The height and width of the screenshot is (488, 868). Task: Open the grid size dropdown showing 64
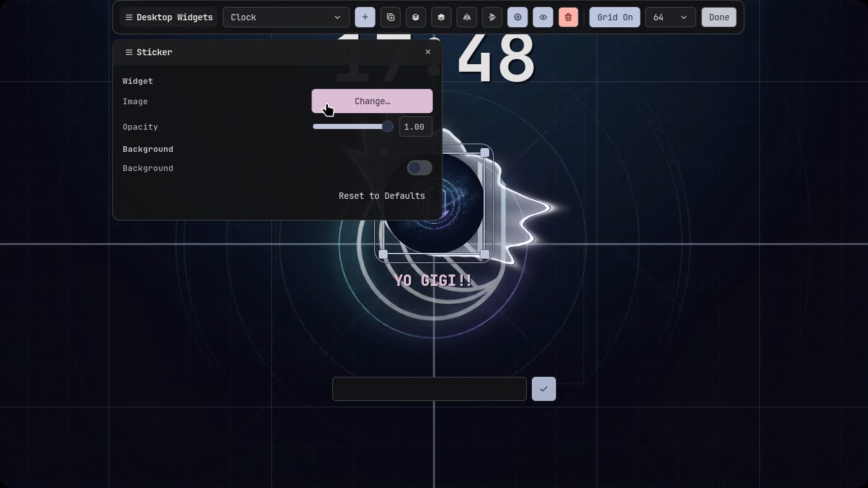click(670, 17)
